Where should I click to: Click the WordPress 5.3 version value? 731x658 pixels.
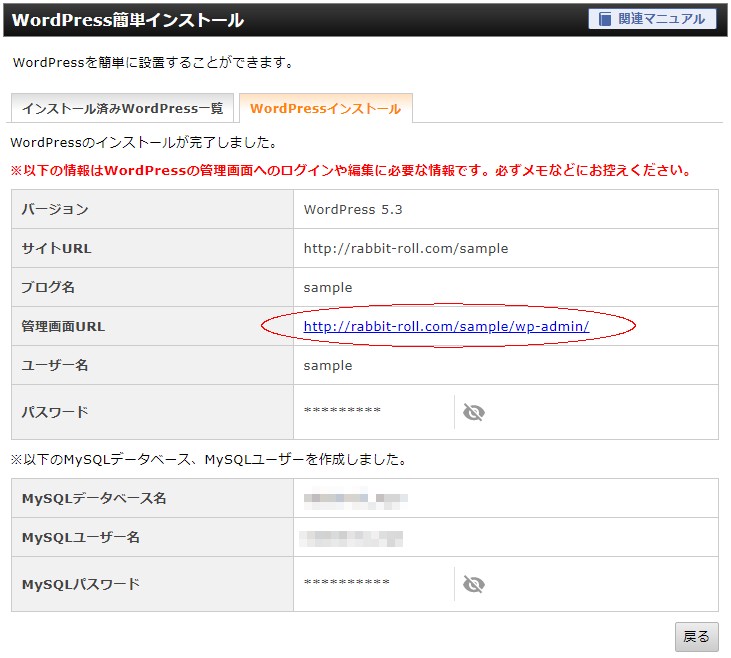(353, 209)
